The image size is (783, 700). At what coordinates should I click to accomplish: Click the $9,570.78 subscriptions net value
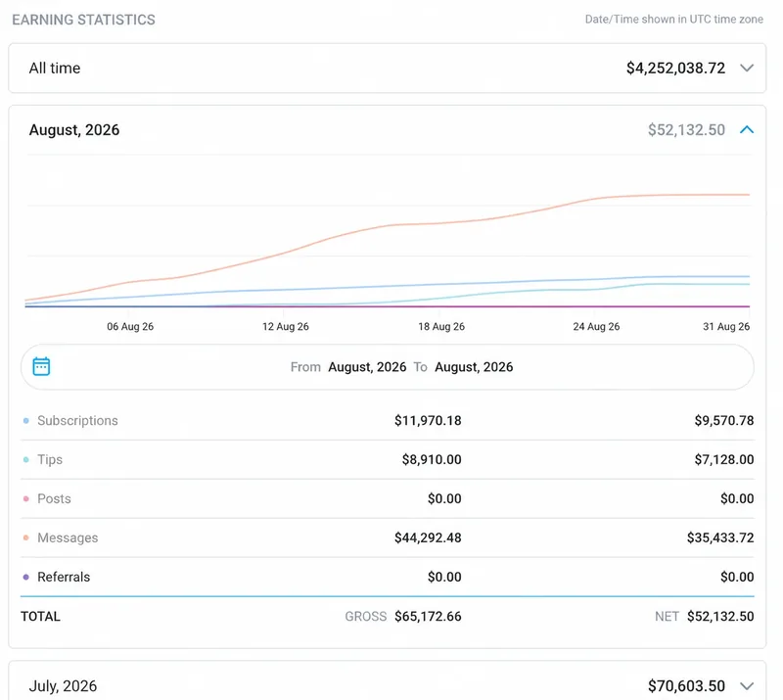[x=723, y=421]
